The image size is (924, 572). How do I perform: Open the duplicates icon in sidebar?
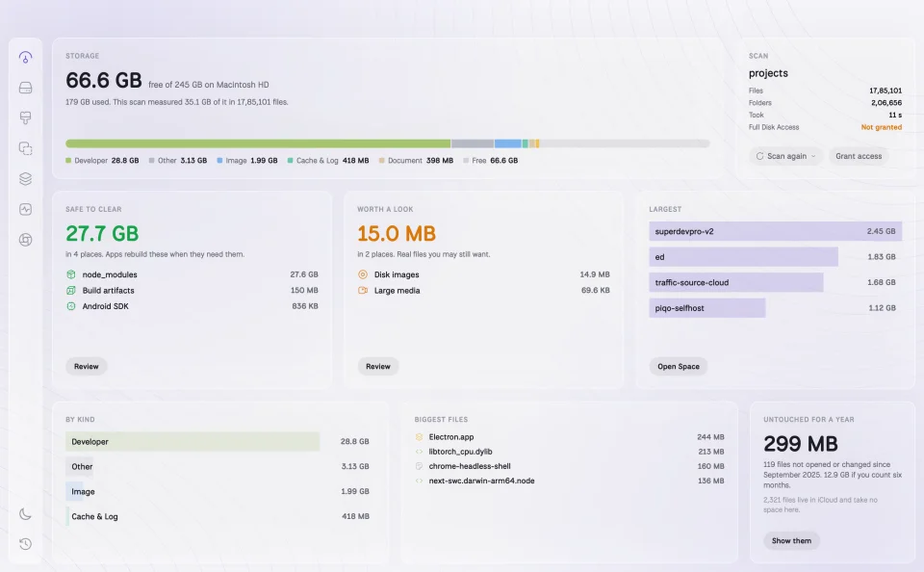pos(25,148)
